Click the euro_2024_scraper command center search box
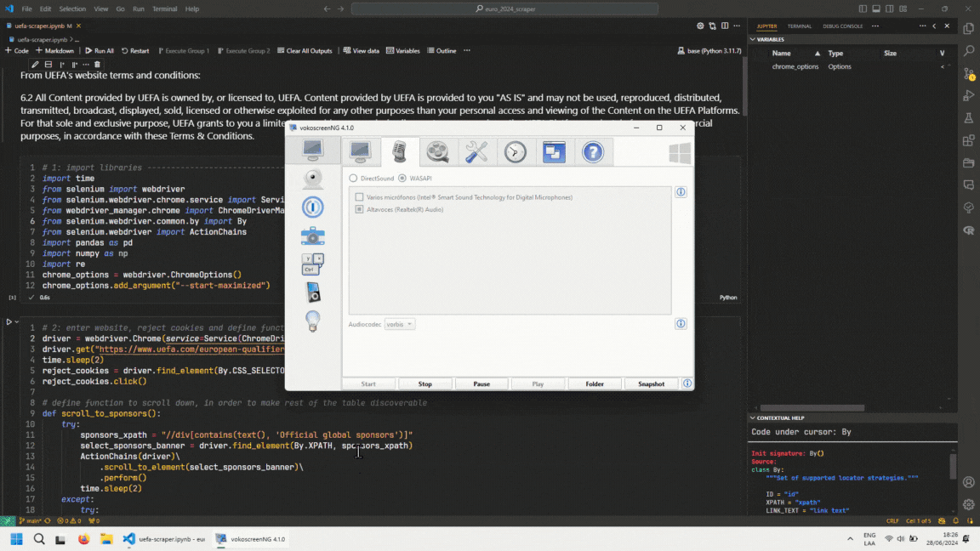The height and width of the screenshot is (551, 980). (505, 9)
